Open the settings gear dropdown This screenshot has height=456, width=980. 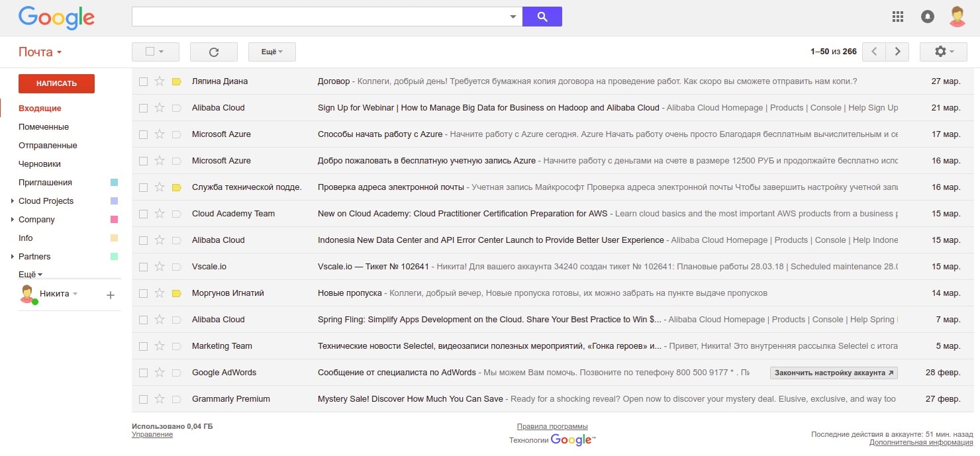point(942,52)
